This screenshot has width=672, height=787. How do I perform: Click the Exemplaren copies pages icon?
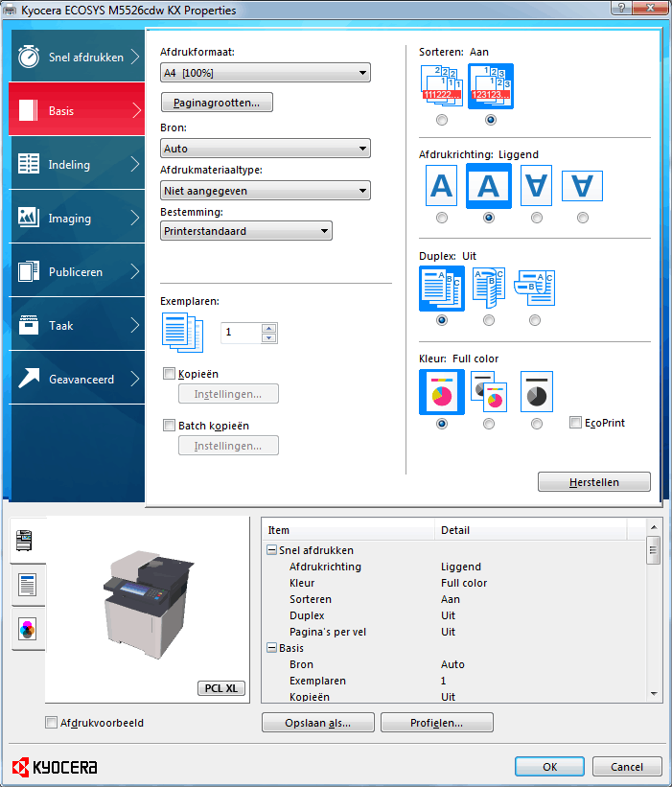click(x=183, y=333)
